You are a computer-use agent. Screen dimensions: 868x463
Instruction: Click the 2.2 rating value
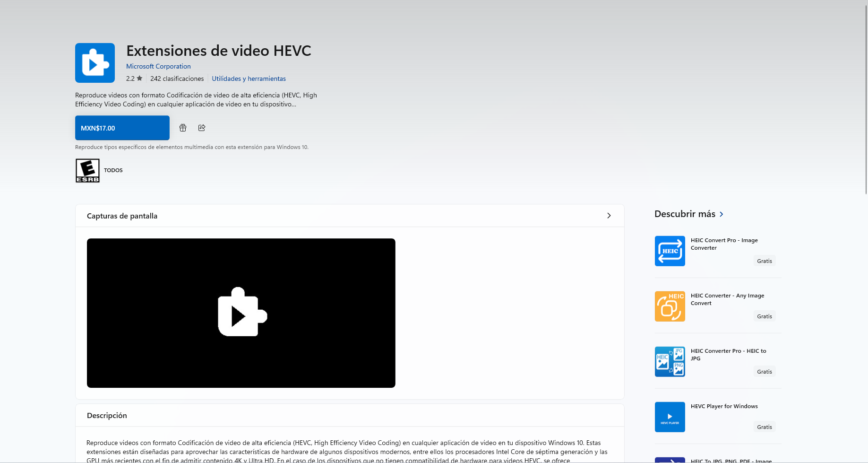coord(130,79)
